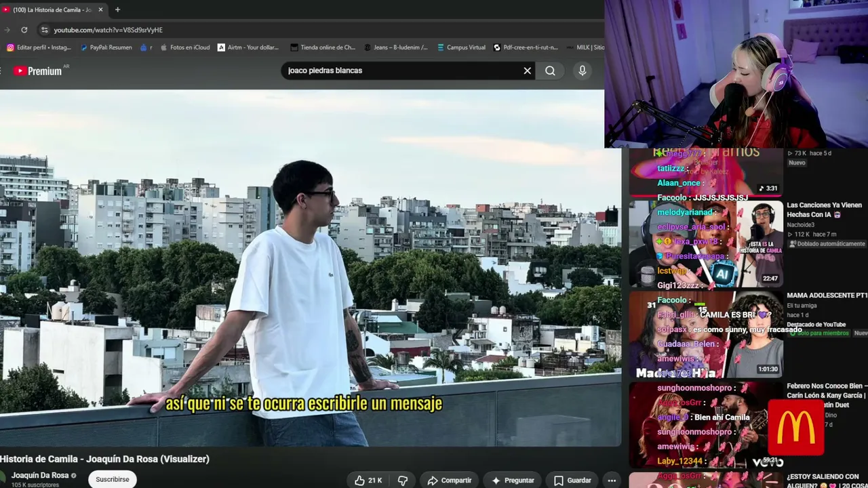Open the Nachoide3 channel name
Screen dimensions: 868x488
[801, 225]
